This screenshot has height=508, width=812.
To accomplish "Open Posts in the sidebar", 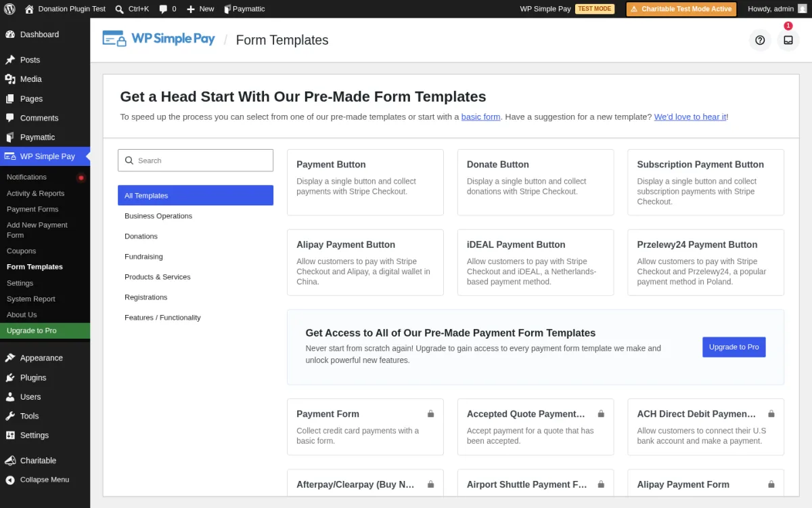I will point(45,60).
